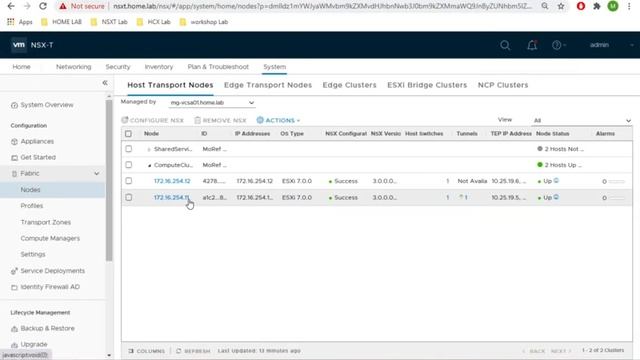Collapse the left sidebar with double chevron
The height and width of the screenshot is (360, 640).
(105, 83)
